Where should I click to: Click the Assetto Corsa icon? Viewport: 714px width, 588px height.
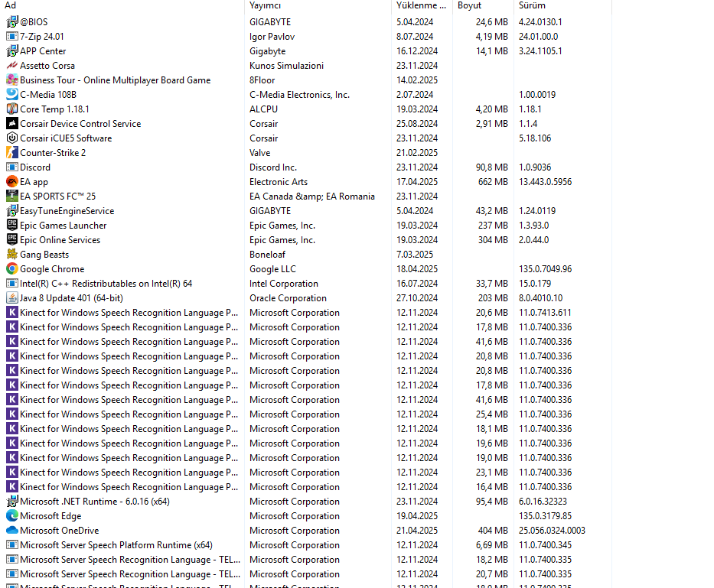coord(12,66)
